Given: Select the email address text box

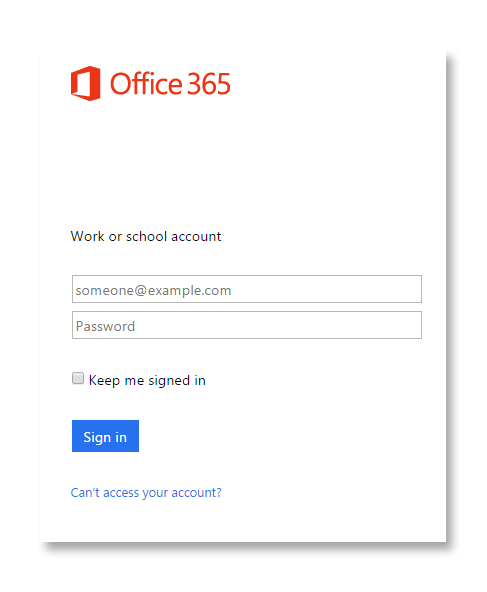Looking at the screenshot, I should [247, 289].
